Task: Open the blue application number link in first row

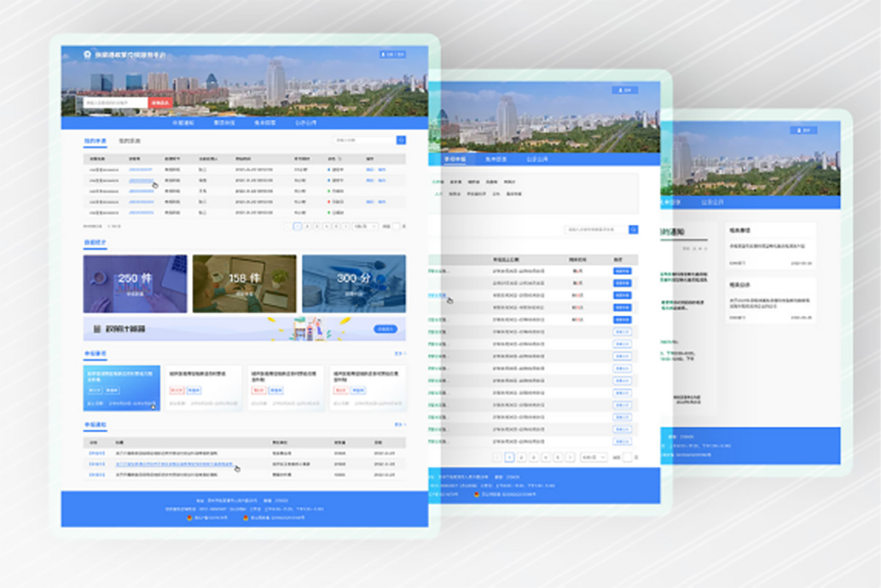Action: (140, 169)
